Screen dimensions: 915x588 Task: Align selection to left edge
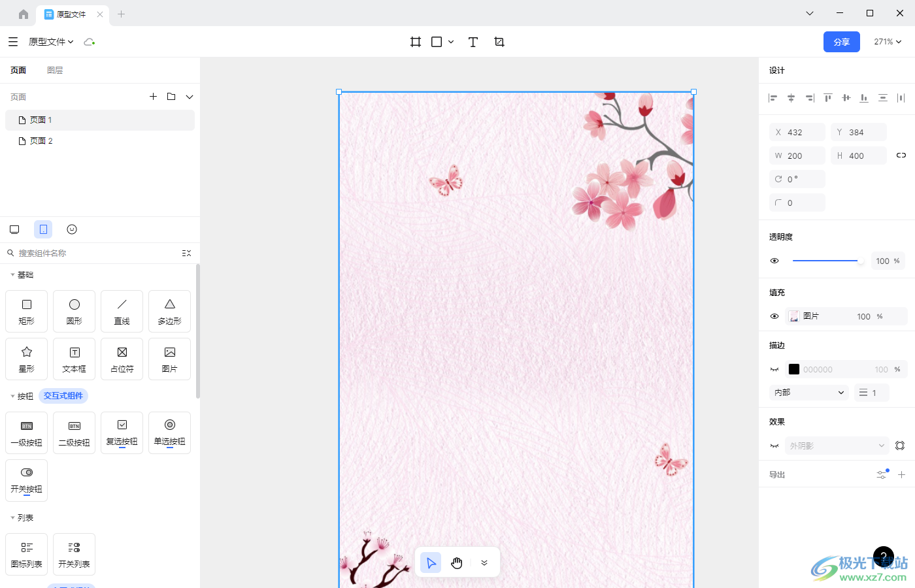pos(773,98)
